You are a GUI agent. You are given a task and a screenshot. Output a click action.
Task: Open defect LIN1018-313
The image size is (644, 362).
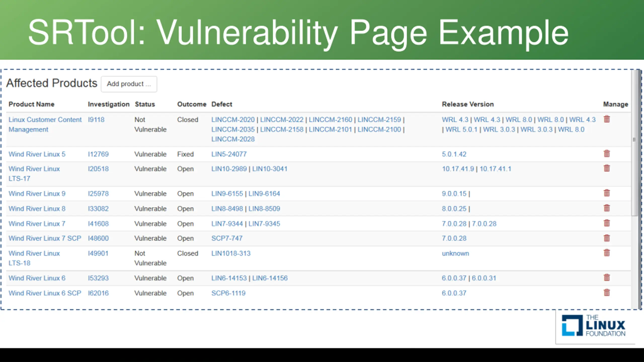231,253
